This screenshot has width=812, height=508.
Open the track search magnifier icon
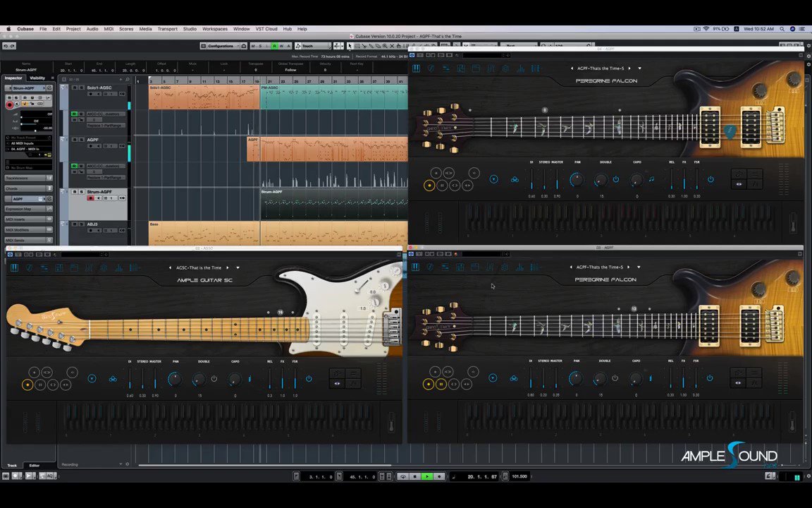click(x=128, y=79)
